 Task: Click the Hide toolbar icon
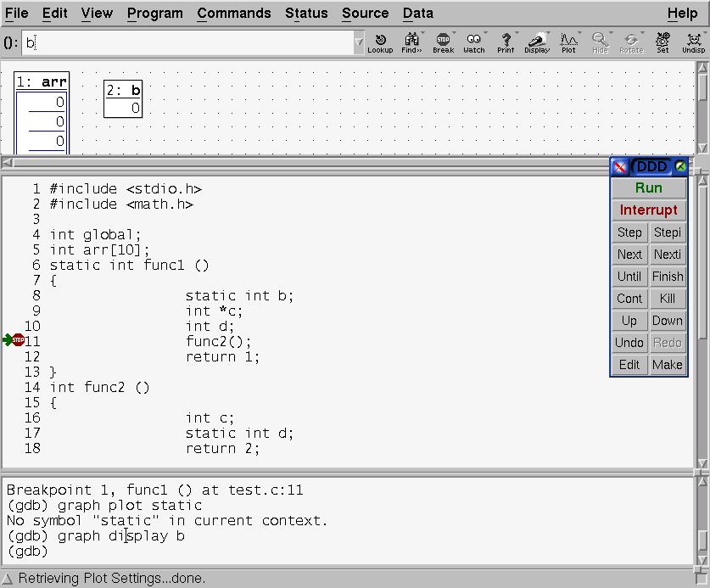click(x=600, y=43)
